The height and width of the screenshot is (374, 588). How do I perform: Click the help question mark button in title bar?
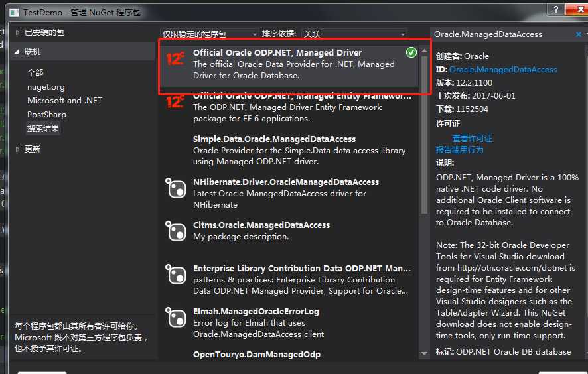coord(555,9)
